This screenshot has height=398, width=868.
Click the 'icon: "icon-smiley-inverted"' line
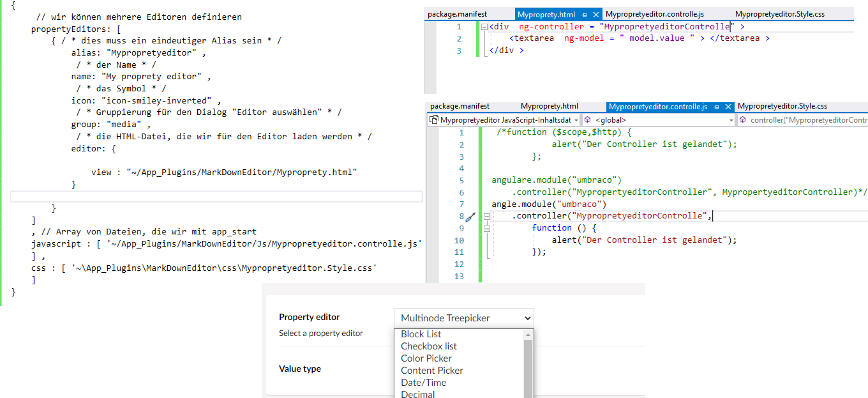tap(146, 100)
